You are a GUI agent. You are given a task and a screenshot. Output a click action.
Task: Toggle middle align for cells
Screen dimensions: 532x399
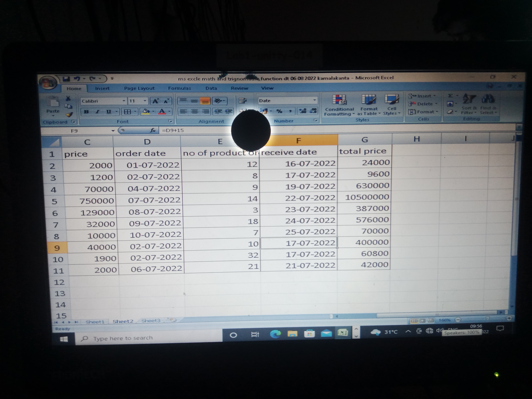(194, 101)
